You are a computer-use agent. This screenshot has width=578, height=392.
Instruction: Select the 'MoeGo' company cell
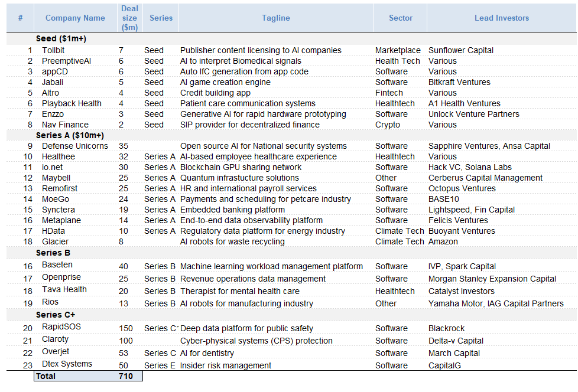[56, 200]
